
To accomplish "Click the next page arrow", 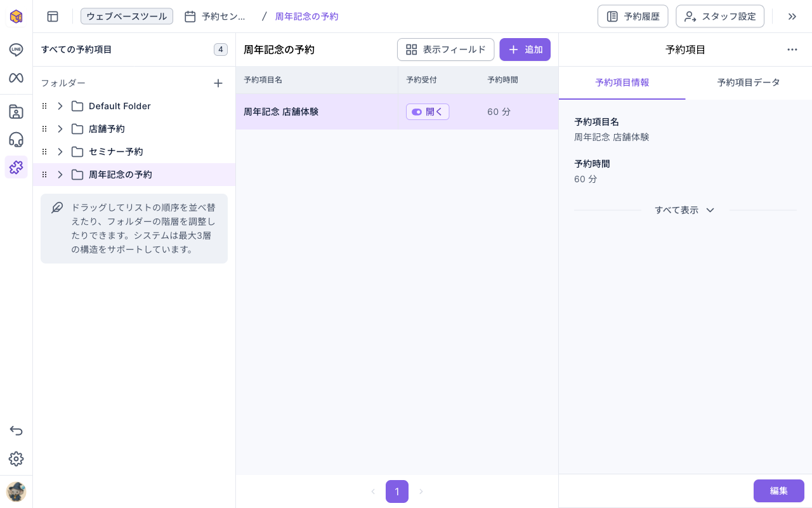I will 421,491.
